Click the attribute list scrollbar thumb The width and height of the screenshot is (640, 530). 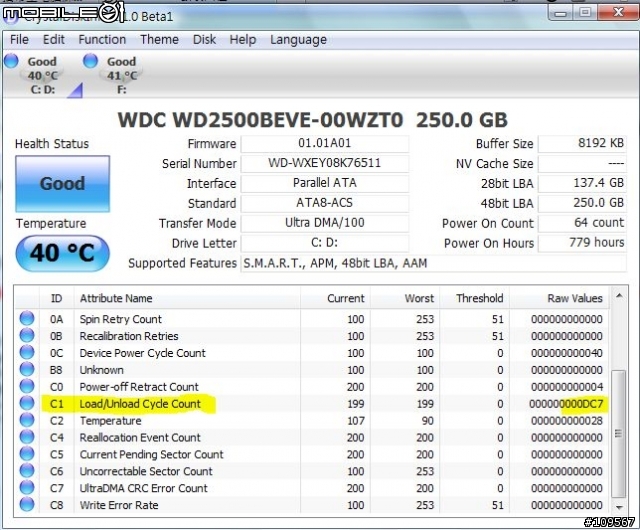[x=619, y=434]
